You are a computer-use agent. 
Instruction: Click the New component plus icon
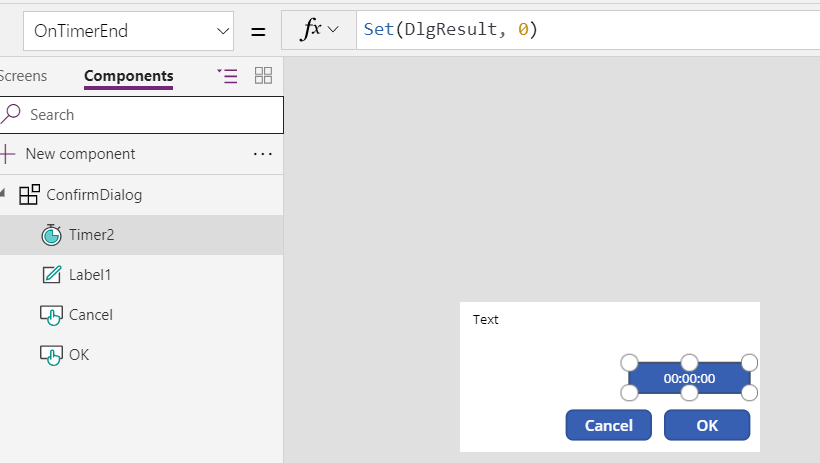coord(7,154)
